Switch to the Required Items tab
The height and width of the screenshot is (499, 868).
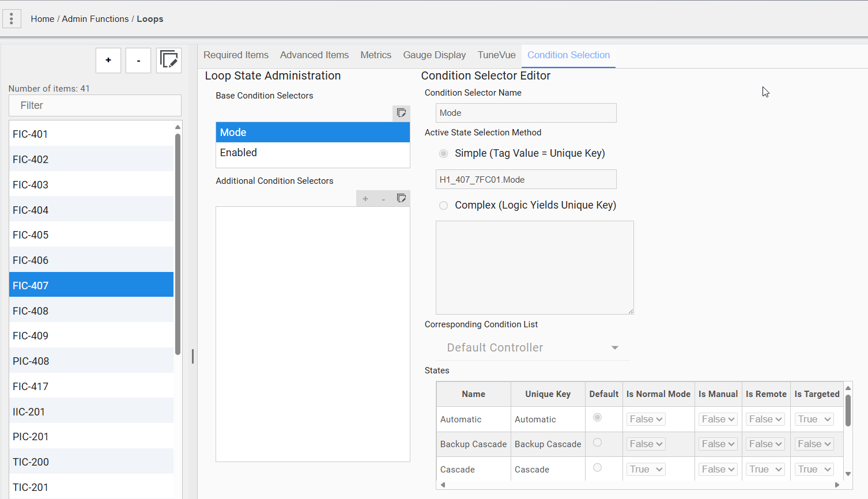(x=236, y=55)
